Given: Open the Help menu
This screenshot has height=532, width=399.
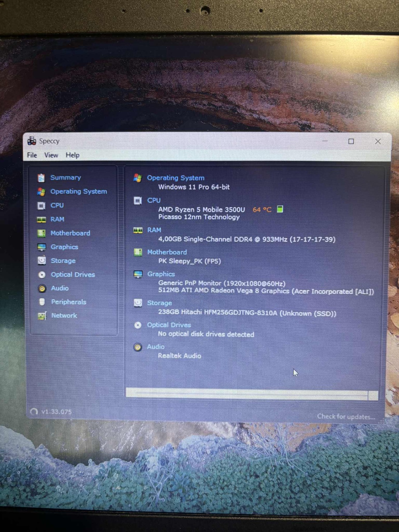Looking at the screenshot, I should (x=72, y=155).
